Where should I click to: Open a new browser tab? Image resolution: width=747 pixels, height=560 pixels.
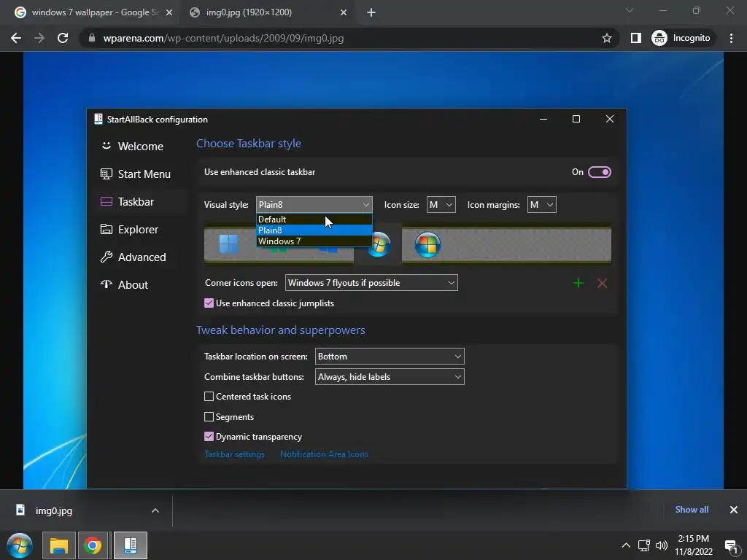(x=371, y=12)
